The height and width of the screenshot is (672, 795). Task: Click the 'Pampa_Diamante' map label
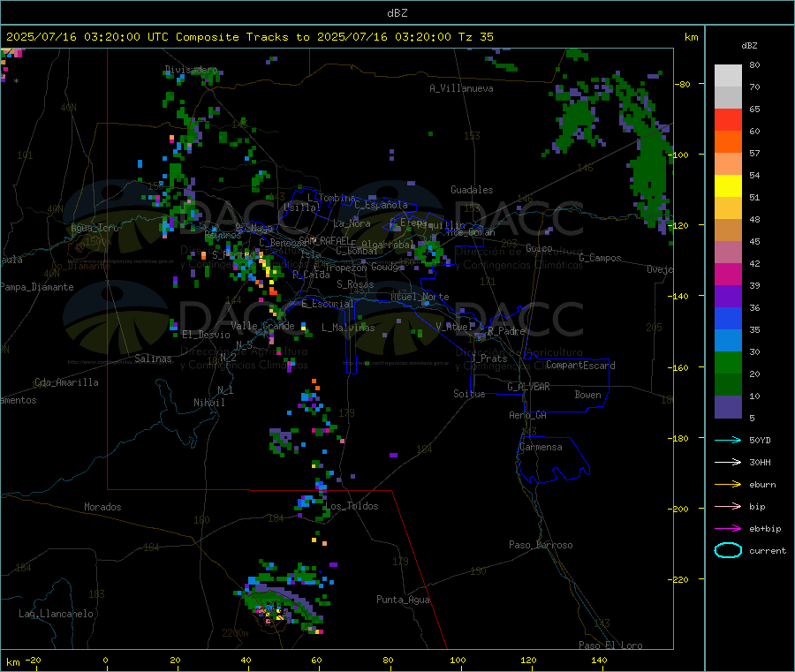click(x=37, y=287)
